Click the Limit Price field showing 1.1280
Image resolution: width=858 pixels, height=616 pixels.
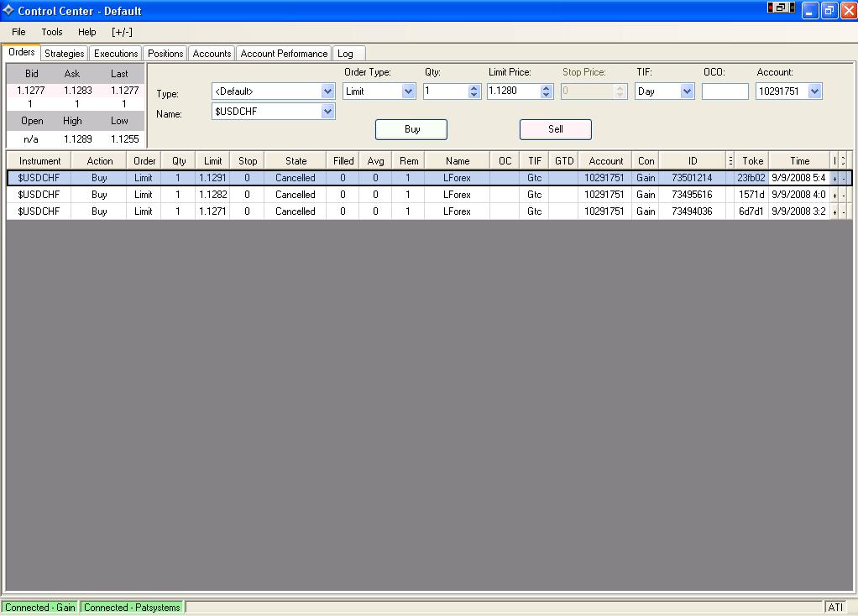click(514, 91)
